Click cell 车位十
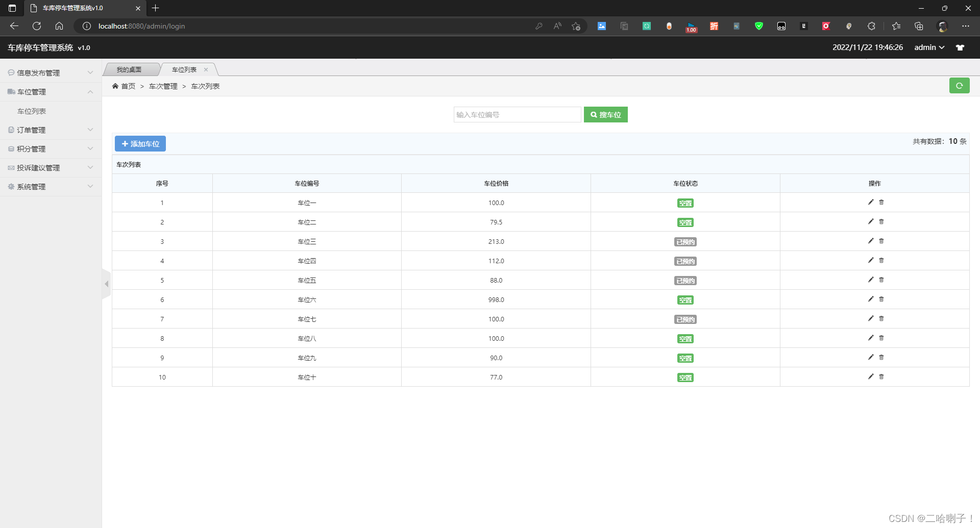Image resolution: width=980 pixels, height=528 pixels. point(307,378)
